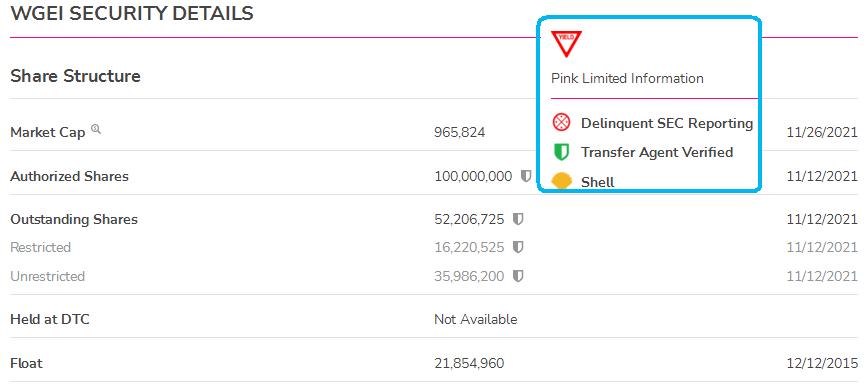Click the shield icon beside Restricted 16,220,525
The height and width of the screenshot is (391, 867).
pyautogui.click(x=518, y=247)
